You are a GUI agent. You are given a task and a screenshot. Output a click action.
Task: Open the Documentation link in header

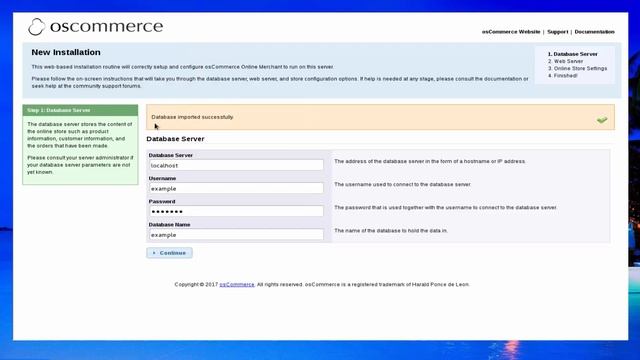(594, 32)
